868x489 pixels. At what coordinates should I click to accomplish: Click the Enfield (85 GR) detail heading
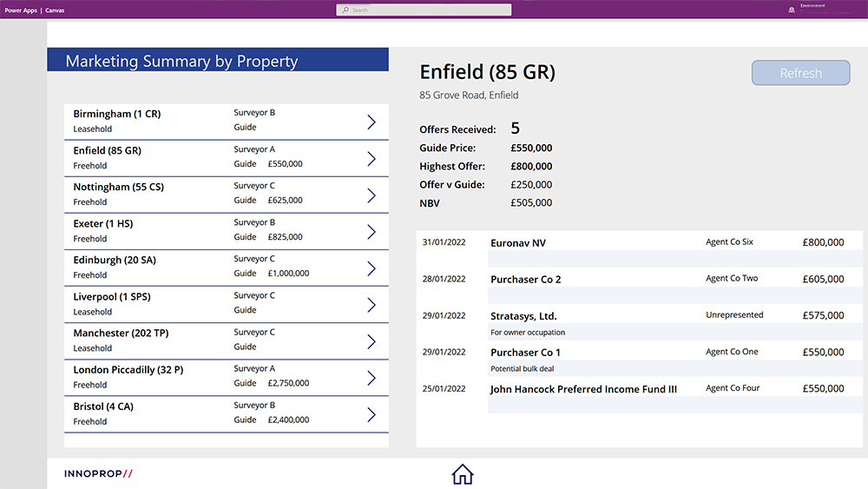point(487,73)
